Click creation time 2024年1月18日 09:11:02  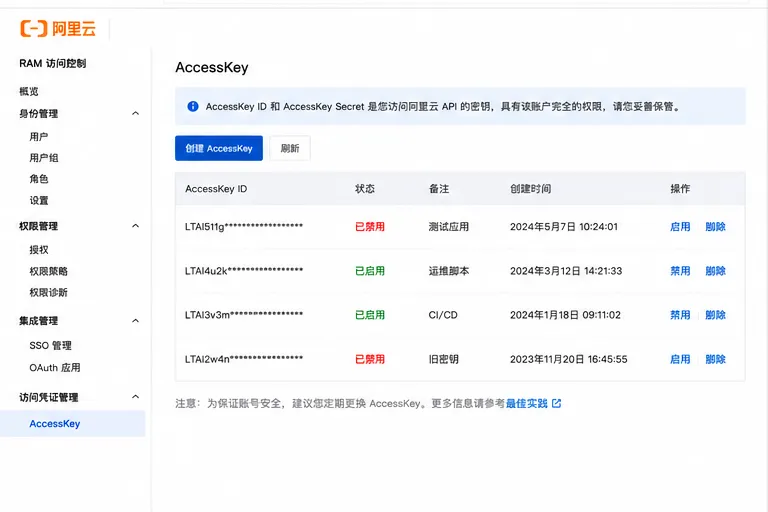[565, 315]
